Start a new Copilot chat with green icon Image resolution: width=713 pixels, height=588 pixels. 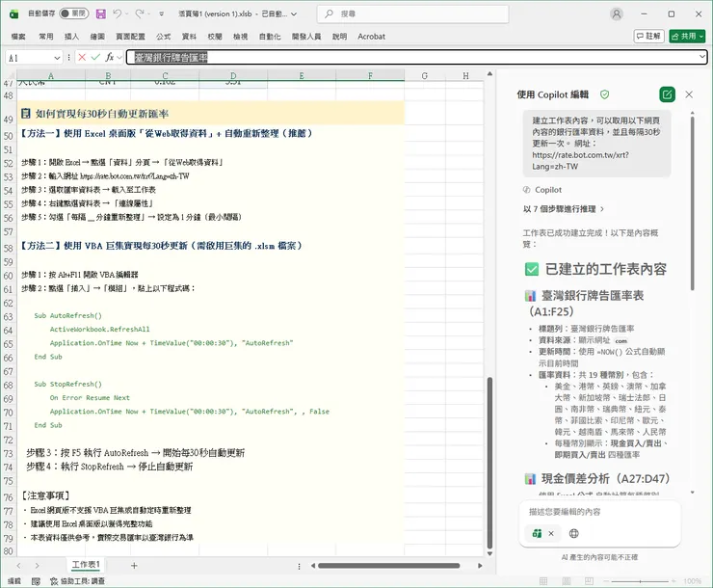tap(667, 94)
